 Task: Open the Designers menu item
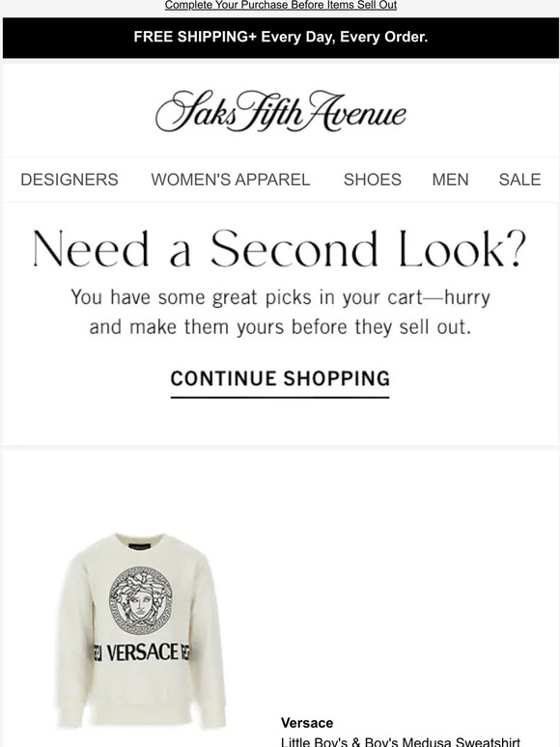tap(70, 180)
